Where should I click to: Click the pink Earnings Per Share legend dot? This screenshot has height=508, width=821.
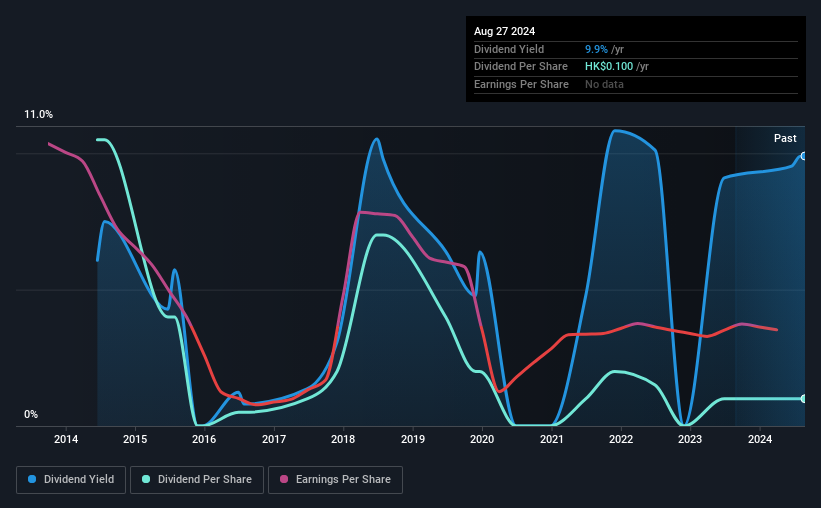284,479
